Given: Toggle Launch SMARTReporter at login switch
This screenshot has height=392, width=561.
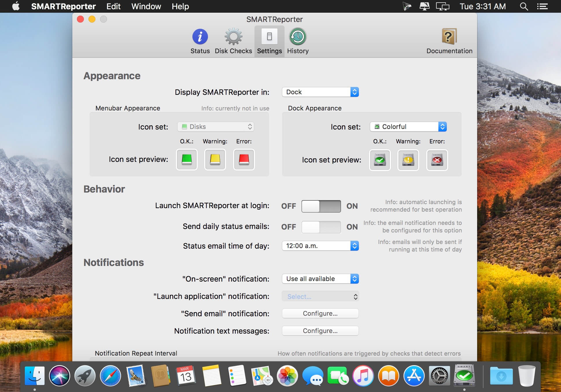Looking at the screenshot, I should coord(321,206).
